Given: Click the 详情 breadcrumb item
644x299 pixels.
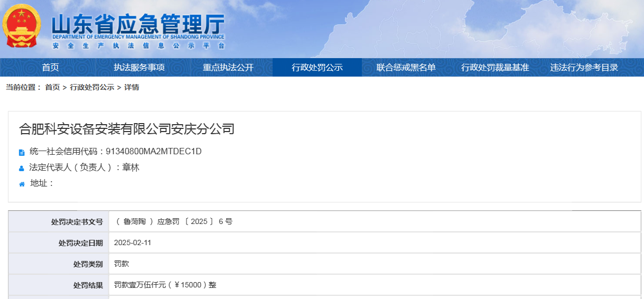Looking at the screenshot, I should (132, 88).
